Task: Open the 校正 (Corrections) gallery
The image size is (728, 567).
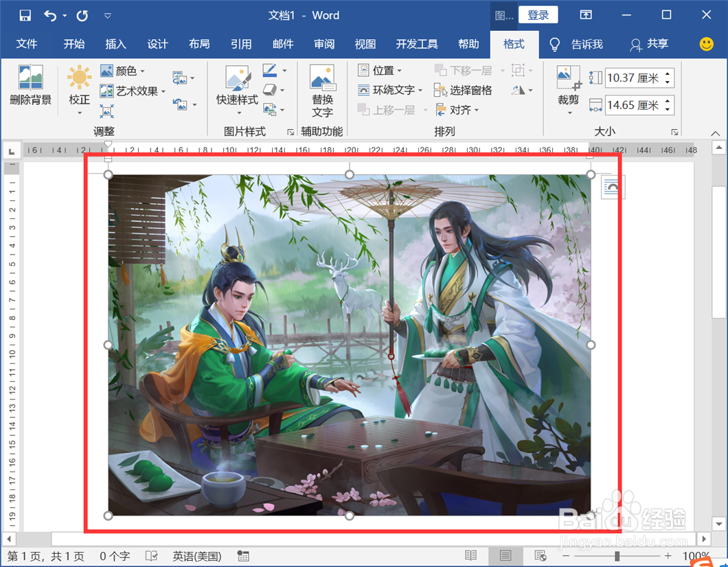Action: coord(79,89)
